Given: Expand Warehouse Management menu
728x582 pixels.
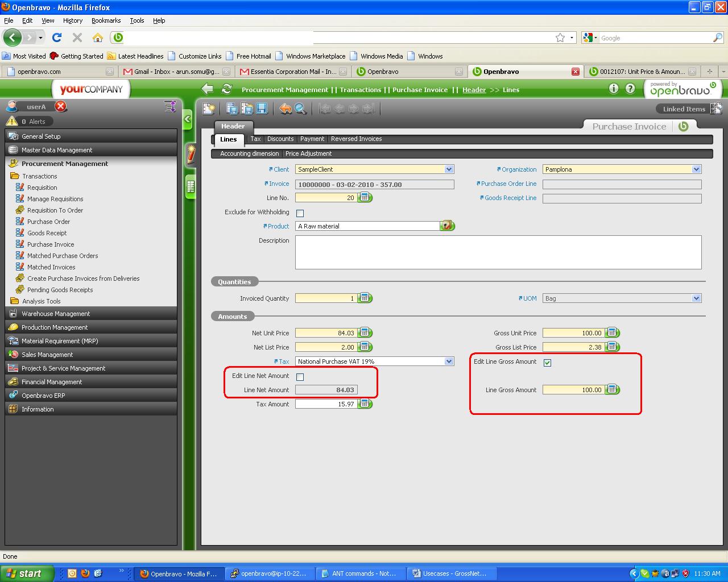Looking at the screenshot, I should 91,314.
